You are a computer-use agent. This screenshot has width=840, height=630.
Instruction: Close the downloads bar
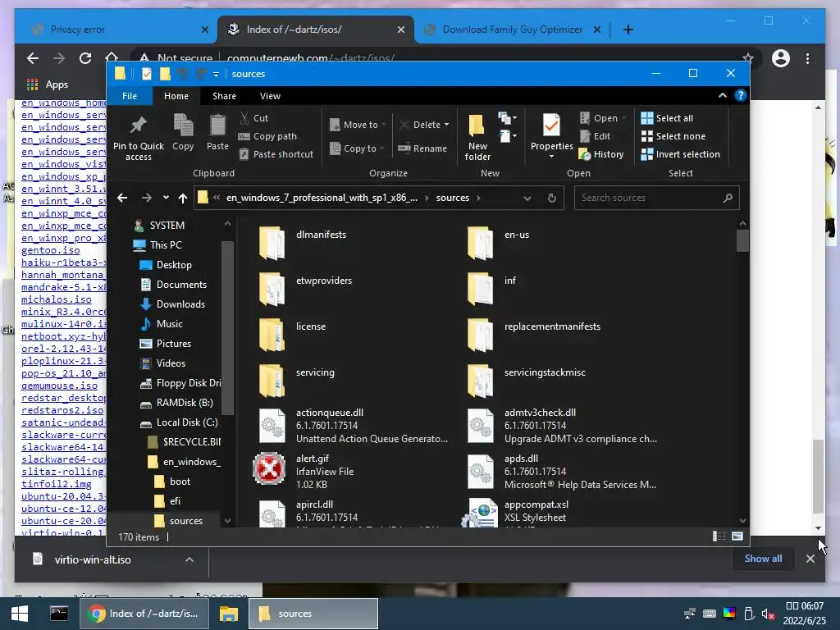pyautogui.click(x=810, y=559)
